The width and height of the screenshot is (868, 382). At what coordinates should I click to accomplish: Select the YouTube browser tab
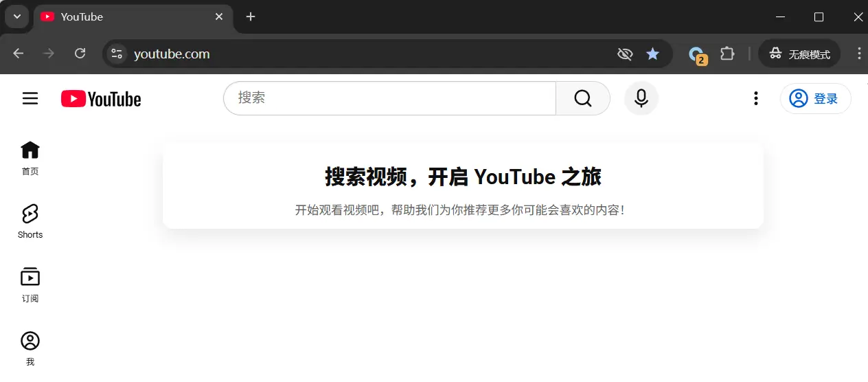pyautogui.click(x=133, y=16)
